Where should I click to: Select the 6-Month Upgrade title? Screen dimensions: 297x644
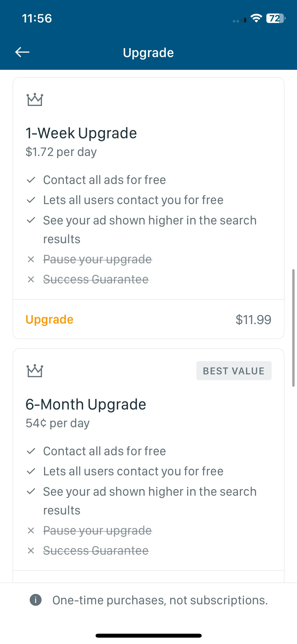point(86,404)
